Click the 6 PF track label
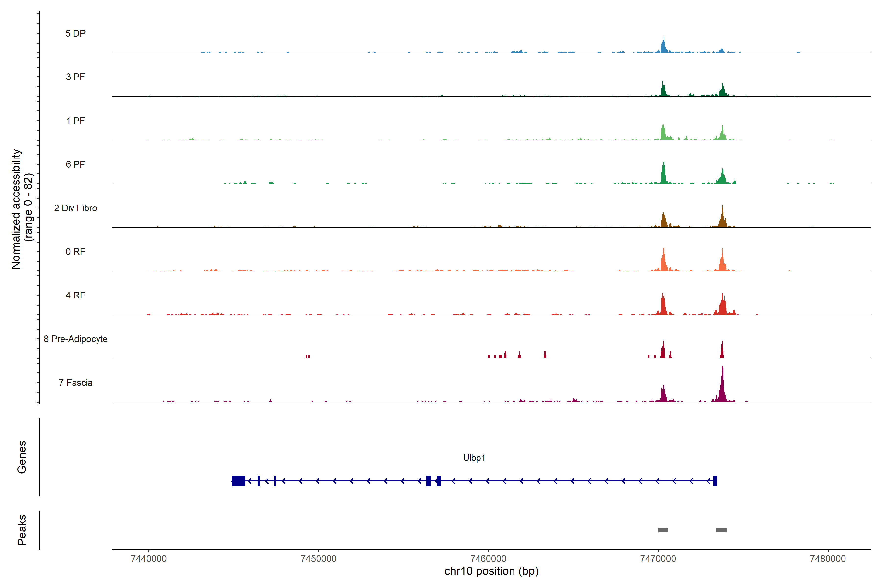 pos(75,164)
